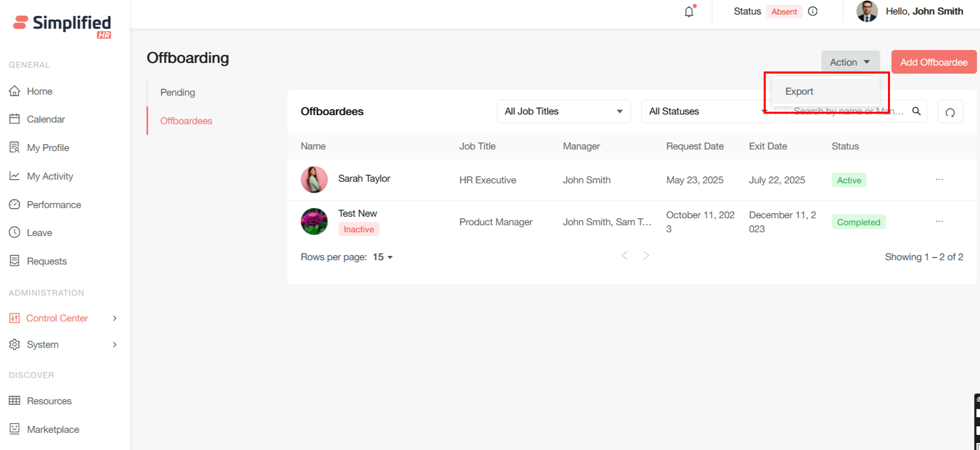Click the status info icon

[813, 11]
